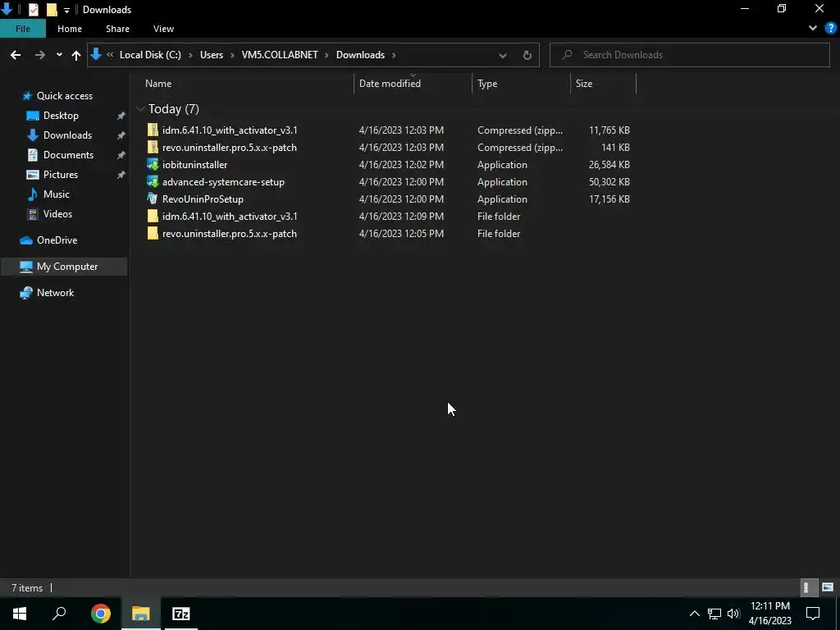
Task: Show hidden system tray icons
Action: point(694,614)
